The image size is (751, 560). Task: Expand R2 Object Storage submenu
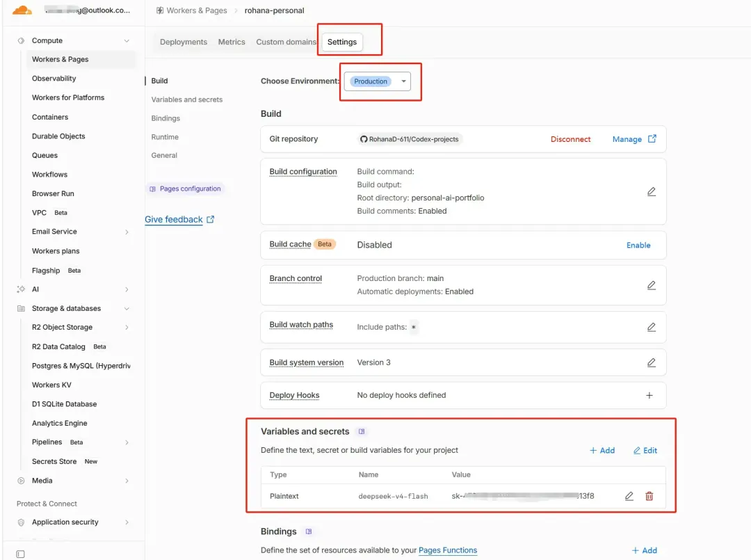tap(127, 327)
